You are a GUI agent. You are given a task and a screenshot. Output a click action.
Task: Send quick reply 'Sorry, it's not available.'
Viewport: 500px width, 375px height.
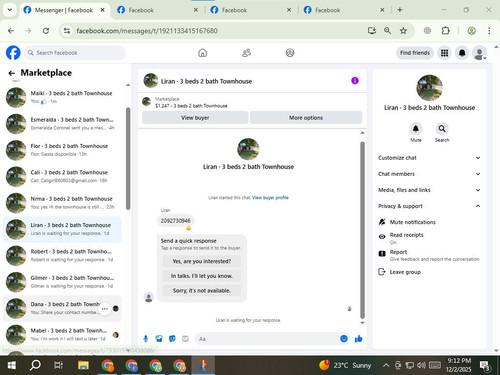pos(202,291)
